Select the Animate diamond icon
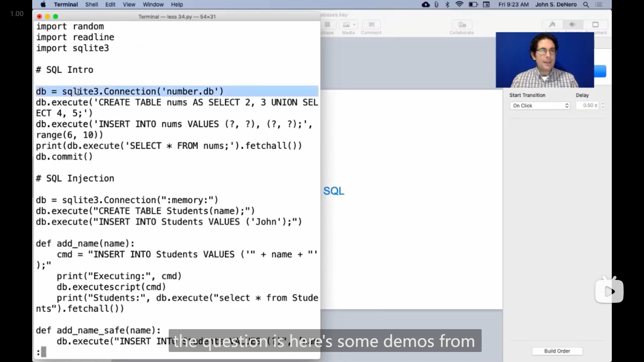Image resolution: width=644 pixels, height=362 pixels. [x=573, y=24]
